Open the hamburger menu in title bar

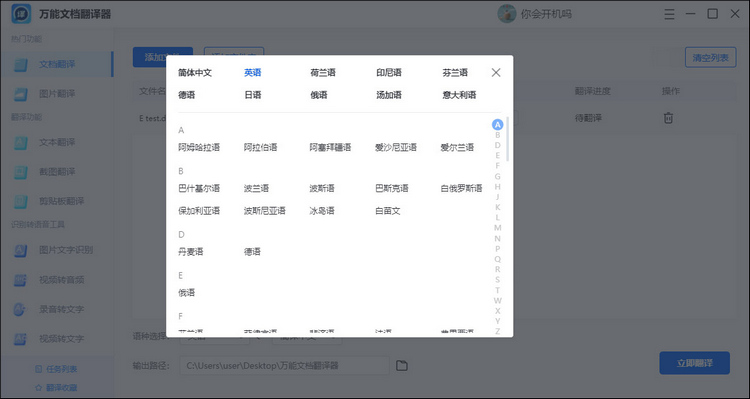(669, 14)
